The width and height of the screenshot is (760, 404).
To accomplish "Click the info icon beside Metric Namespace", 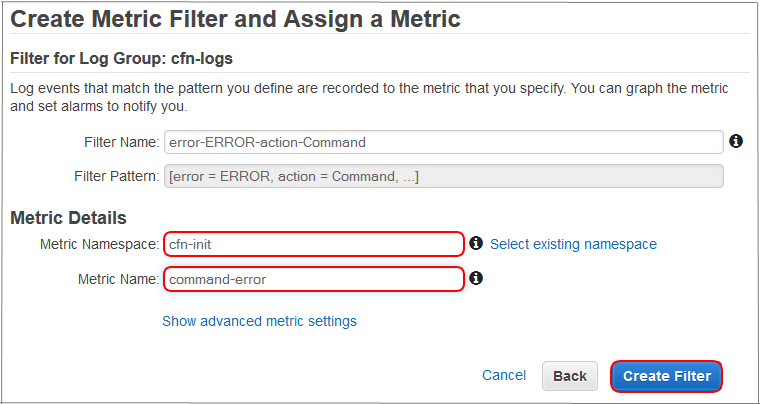I will 476,244.
